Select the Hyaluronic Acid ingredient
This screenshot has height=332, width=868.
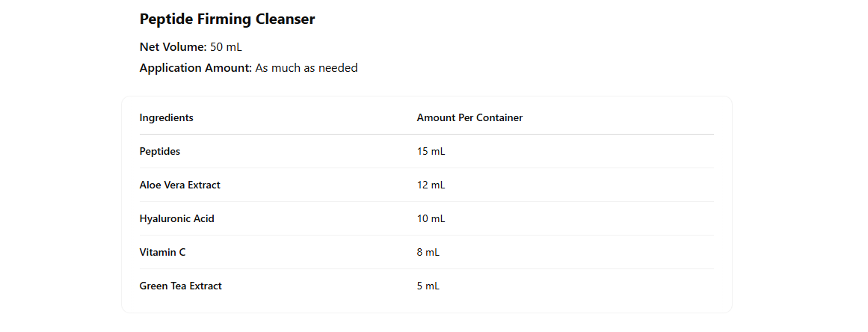coord(176,218)
